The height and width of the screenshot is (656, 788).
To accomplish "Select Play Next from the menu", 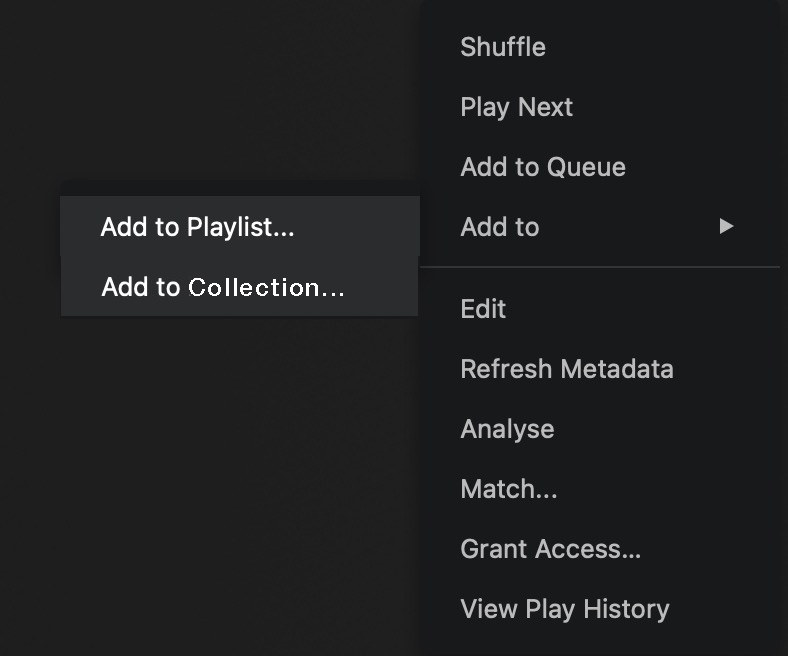I will click(516, 107).
